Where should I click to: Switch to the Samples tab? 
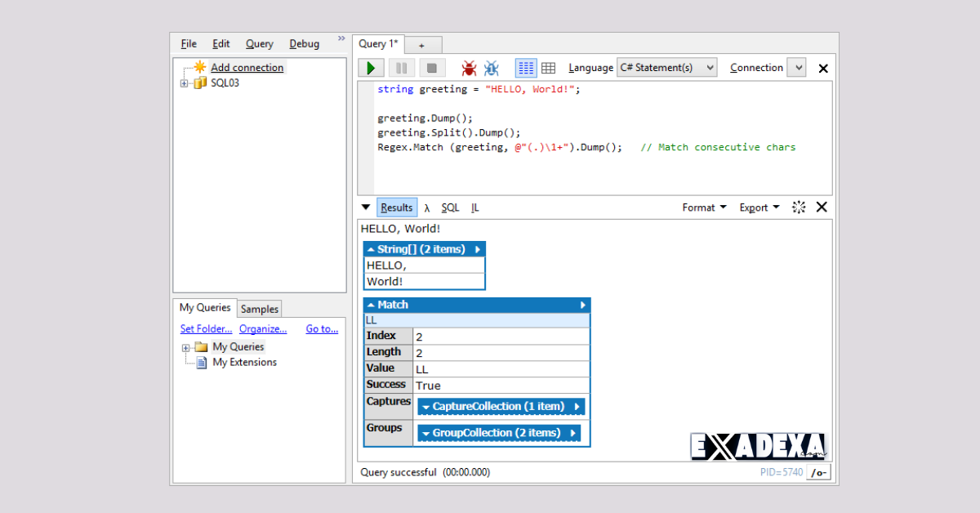tap(259, 308)
